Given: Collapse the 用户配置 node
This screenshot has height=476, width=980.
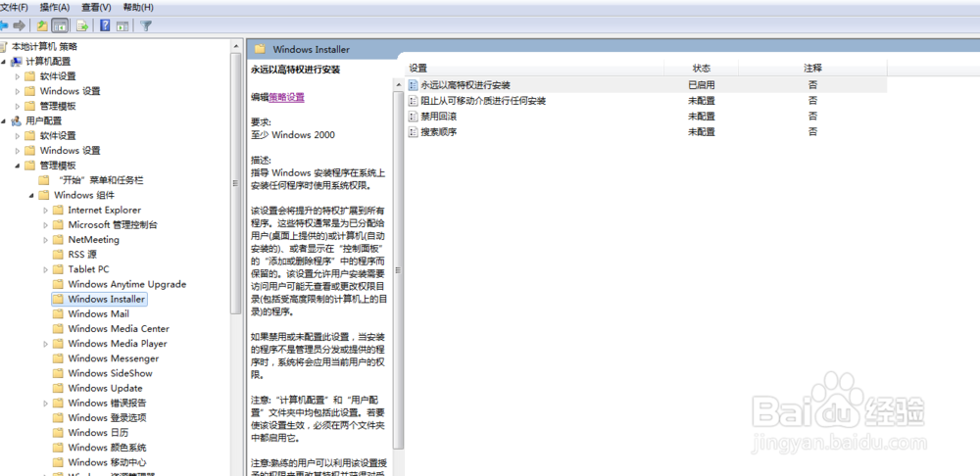Looking at the screenshot, I should 4,120.
